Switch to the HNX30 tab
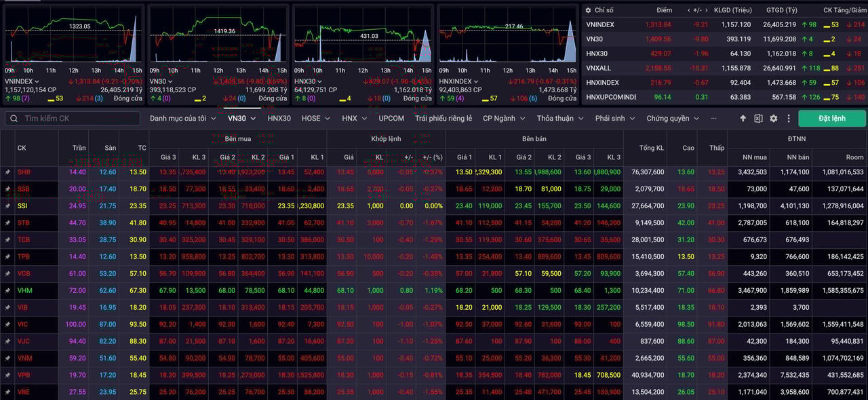This screenshot has width=868, height=400. [279, 119]
